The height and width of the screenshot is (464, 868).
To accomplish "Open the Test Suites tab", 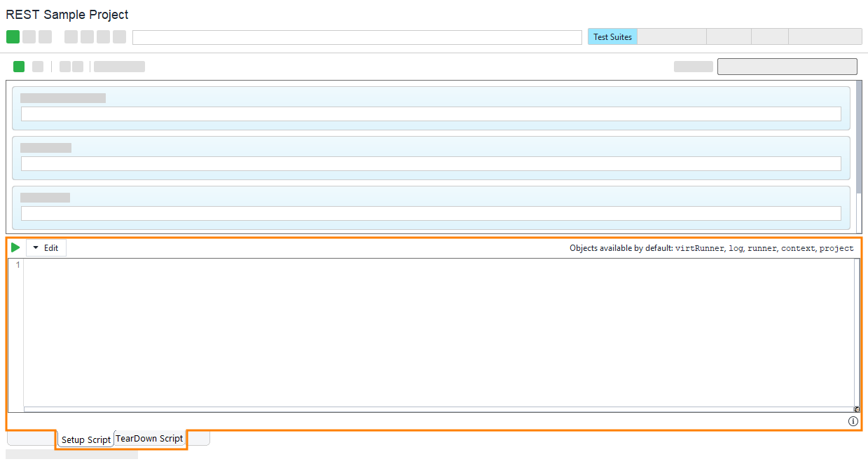I will (x=612, y=36).
